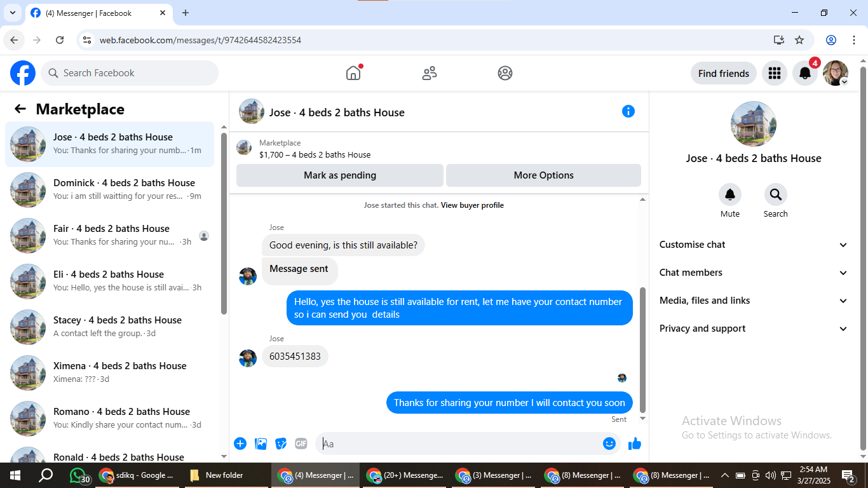Open the Windows notification center

848,475
